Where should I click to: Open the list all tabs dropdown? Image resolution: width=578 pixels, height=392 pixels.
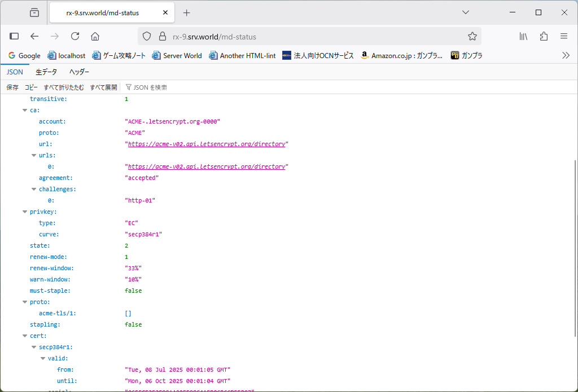(x=466, y=12)
